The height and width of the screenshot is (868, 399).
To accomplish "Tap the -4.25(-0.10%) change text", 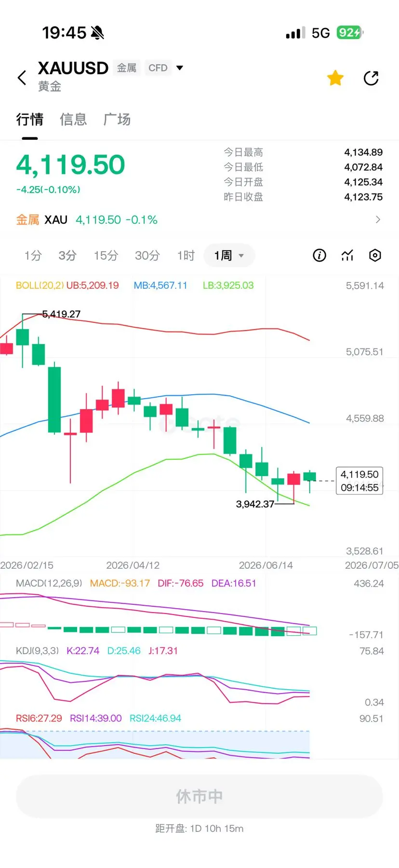I will point(48,190).
